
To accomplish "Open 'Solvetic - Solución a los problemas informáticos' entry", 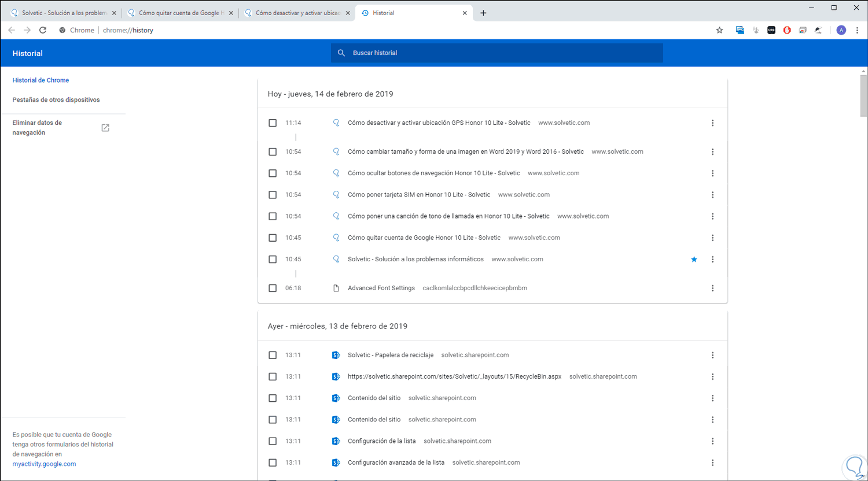I will [415, 259].
